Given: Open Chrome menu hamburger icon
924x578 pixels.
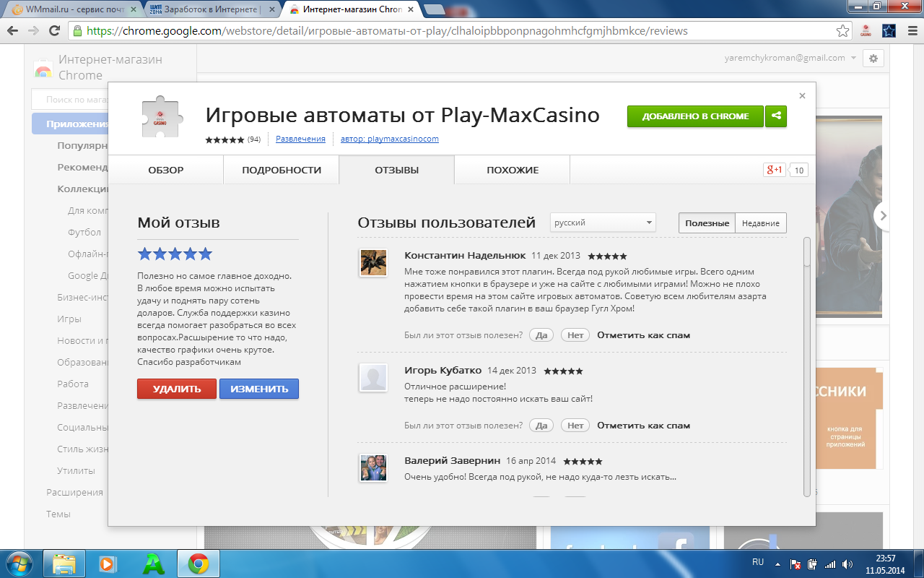Looking at the screenshot, I should tap(911, 31).
